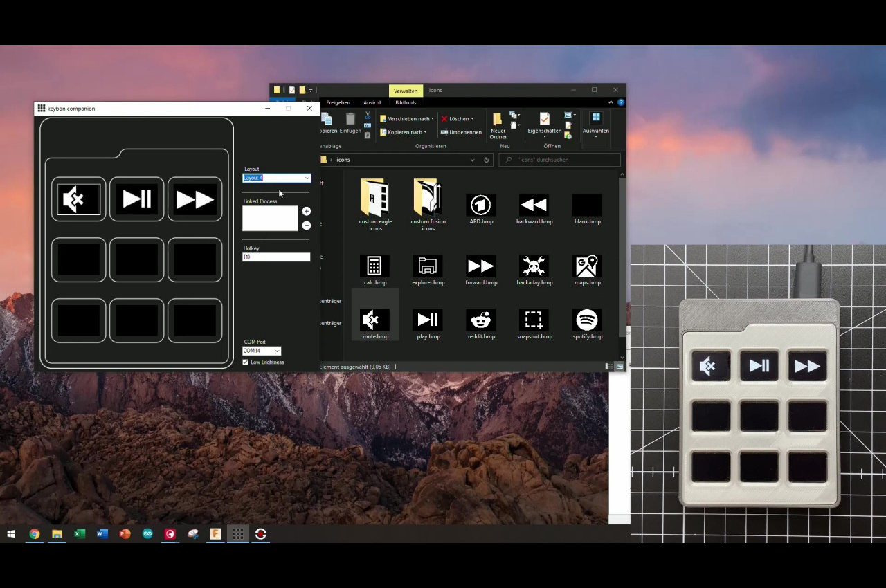
Task: Click the mute icon key in keybon layout
Action: tap(78, 200)
